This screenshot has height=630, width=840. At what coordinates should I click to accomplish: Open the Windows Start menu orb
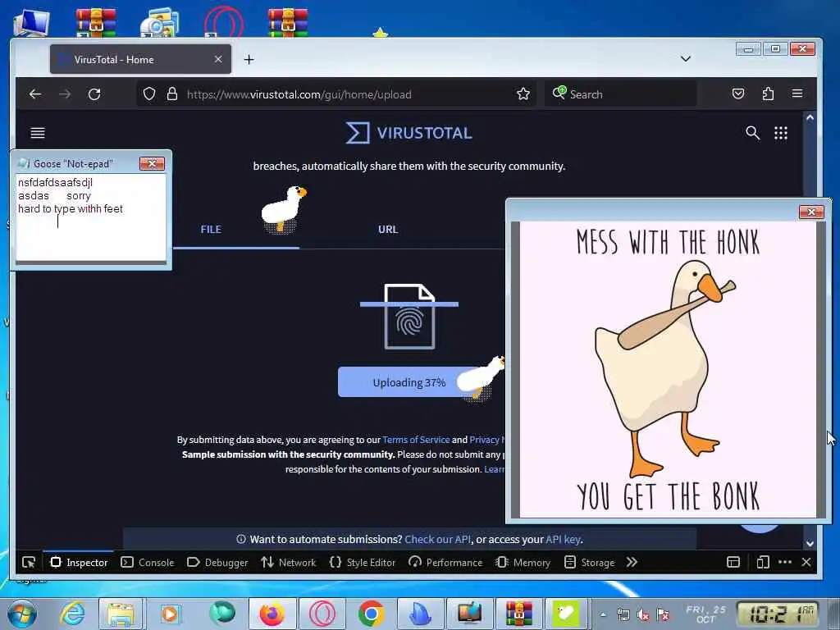coord(22,614)
